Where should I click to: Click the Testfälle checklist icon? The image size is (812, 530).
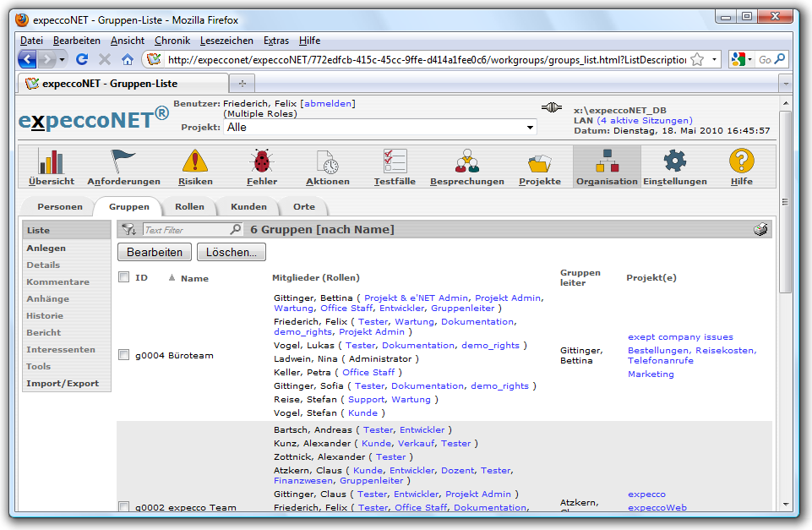pos(395,161)
